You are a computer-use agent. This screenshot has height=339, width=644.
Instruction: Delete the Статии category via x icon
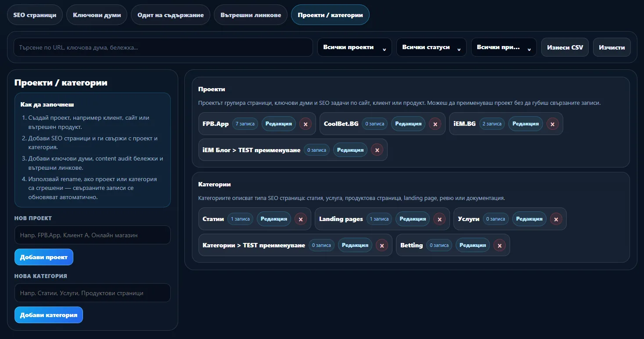pyautogui.click(x=301, y=219)
